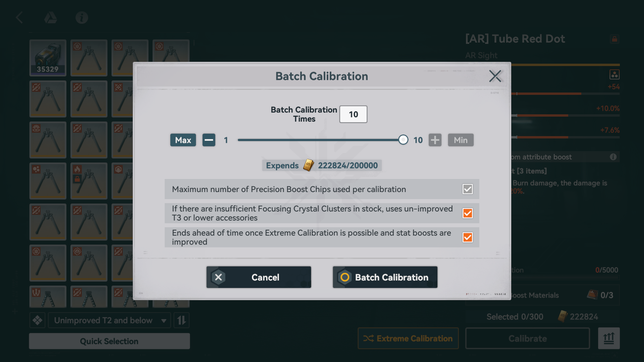This screenshot has width=644, height=362.
Task: Toggle Ends ahead of time checkbox
Action: [x=468, y=237]
